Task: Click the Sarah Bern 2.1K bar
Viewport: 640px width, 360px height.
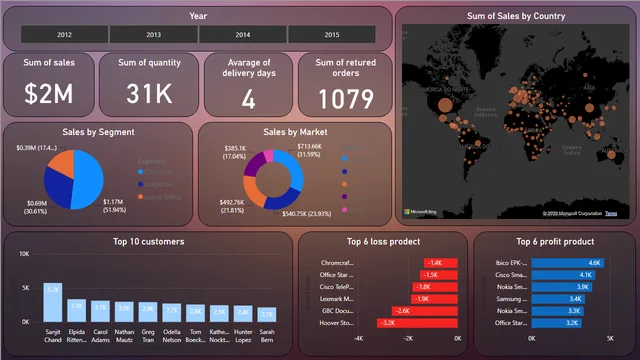Action: point(267,315)
